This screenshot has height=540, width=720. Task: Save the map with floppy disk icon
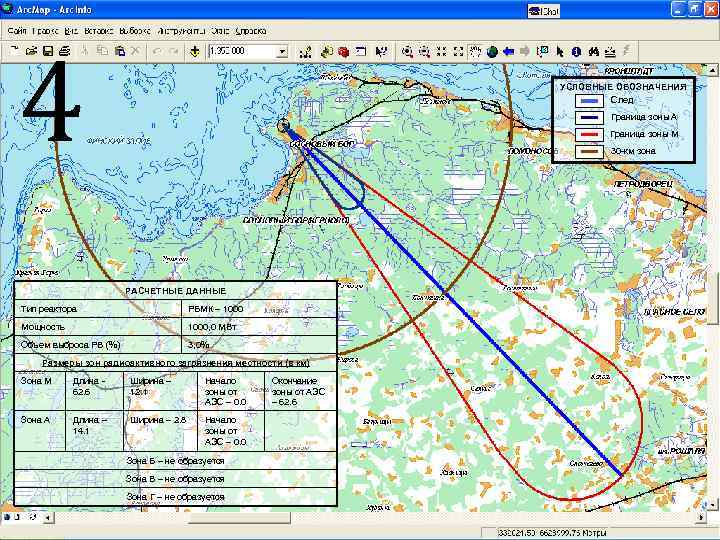[x=48, y=51]
